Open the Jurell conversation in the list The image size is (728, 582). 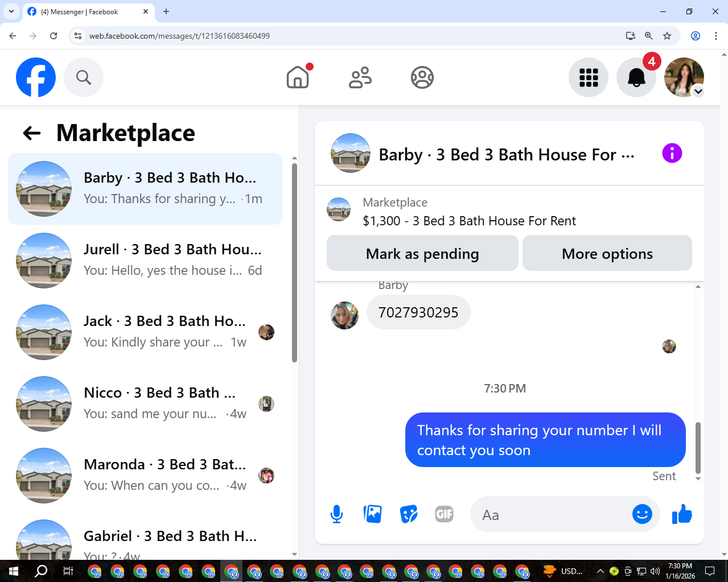pyautogui.click(x=145, y=261)
